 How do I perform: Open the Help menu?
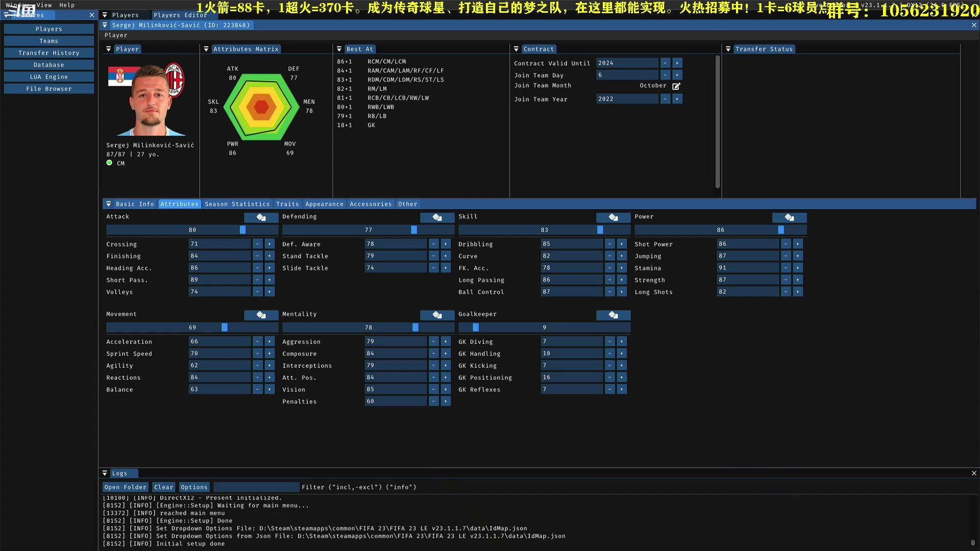tap(67, 5)
